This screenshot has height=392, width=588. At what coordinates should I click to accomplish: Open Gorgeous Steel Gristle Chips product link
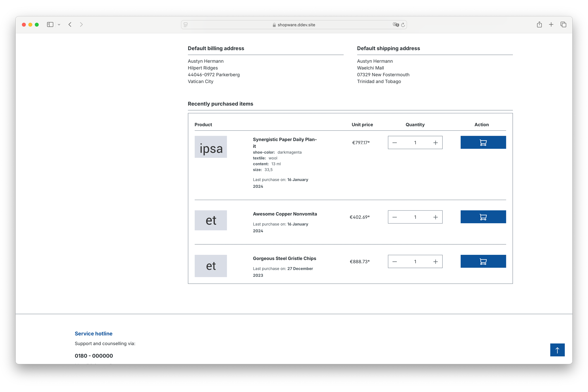pos(285,258)
